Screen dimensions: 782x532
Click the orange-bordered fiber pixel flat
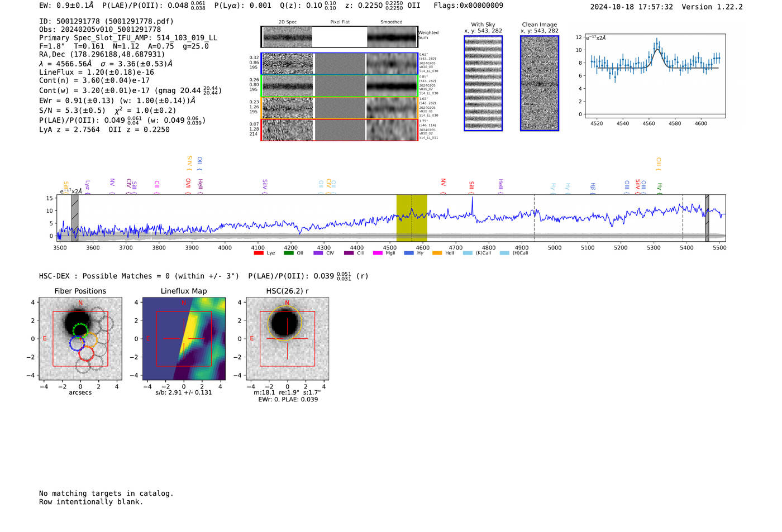[340, 108]
